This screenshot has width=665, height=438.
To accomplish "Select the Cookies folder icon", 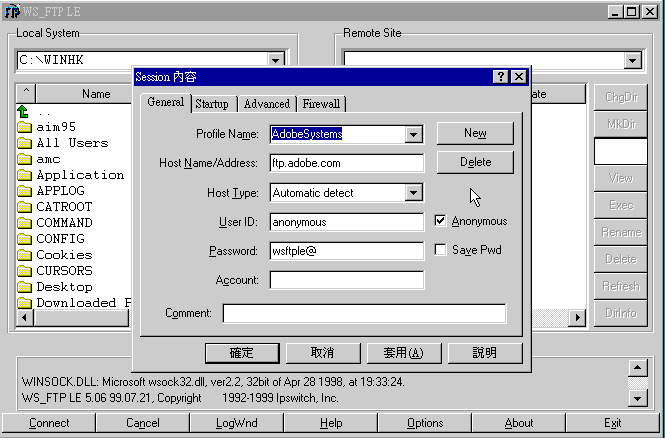I will 24,255.
